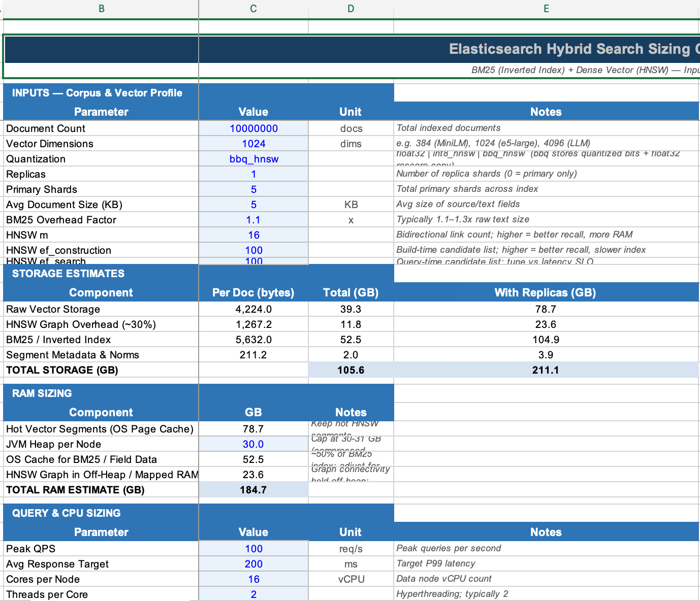
Task: Click the Segment Metadata with-replicas value 3.9
Action: [547, 355]
